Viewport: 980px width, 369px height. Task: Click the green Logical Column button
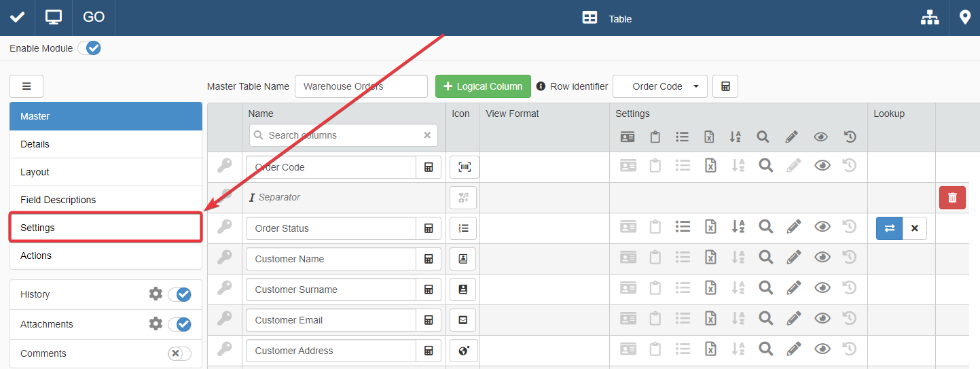(x=483, y=86)
